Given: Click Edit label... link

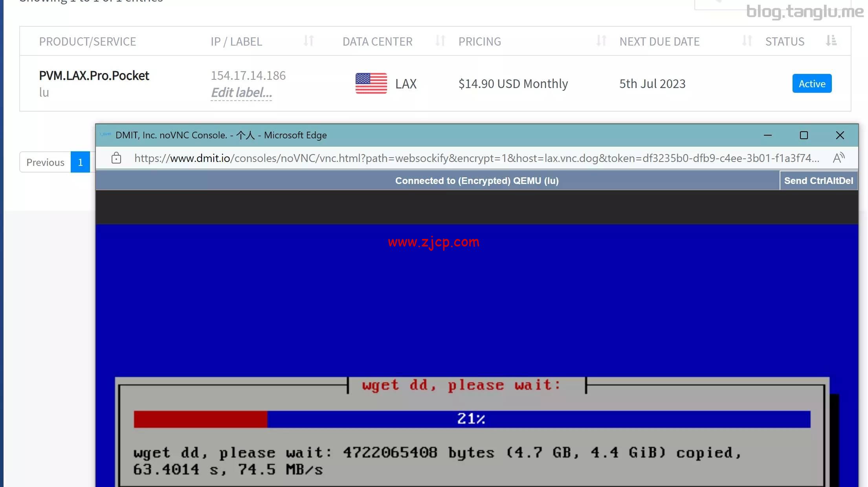Looking at the screenshot, I should (241, 93).
